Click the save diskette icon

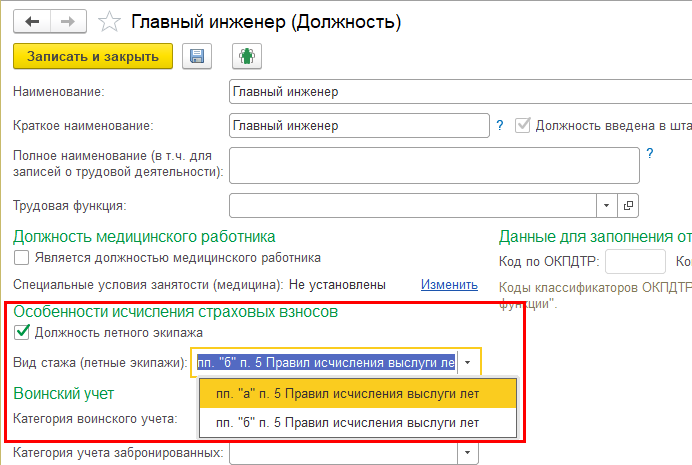197,57
